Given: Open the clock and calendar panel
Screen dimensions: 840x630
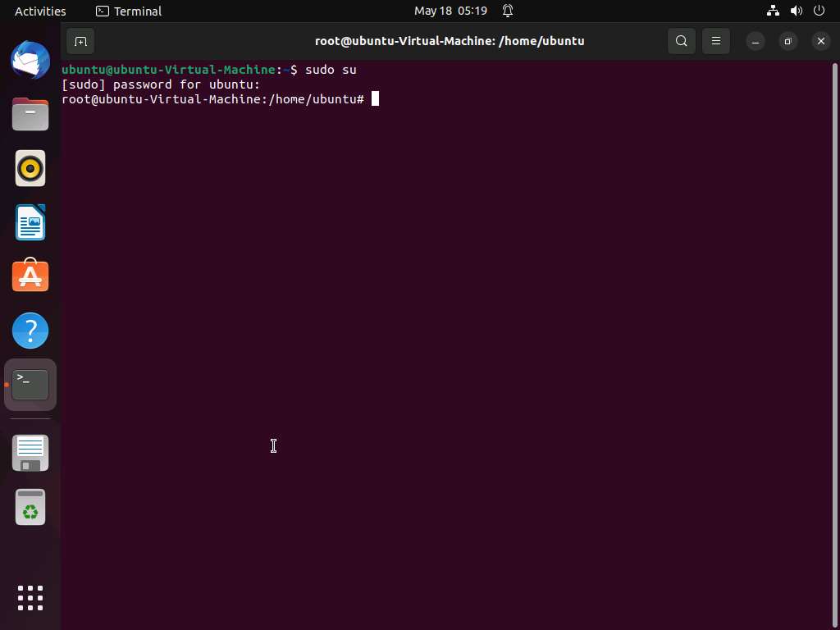Looking at the screenshot, I should point(450,11).
